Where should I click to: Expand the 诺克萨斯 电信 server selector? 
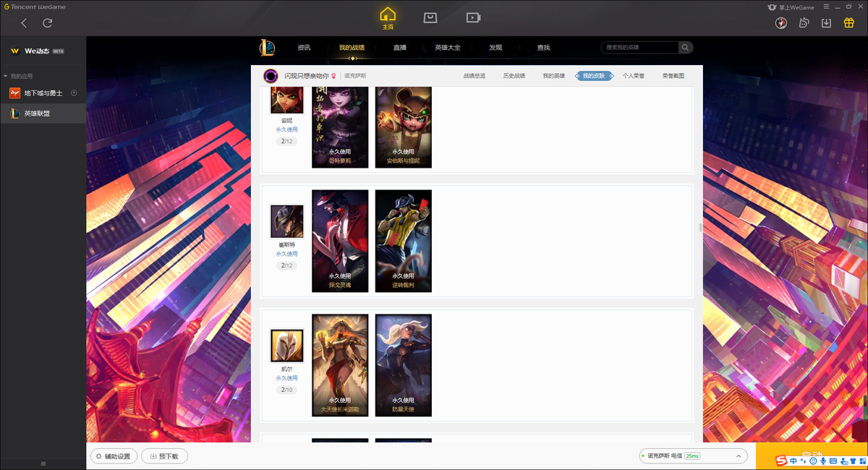(694, 456)
